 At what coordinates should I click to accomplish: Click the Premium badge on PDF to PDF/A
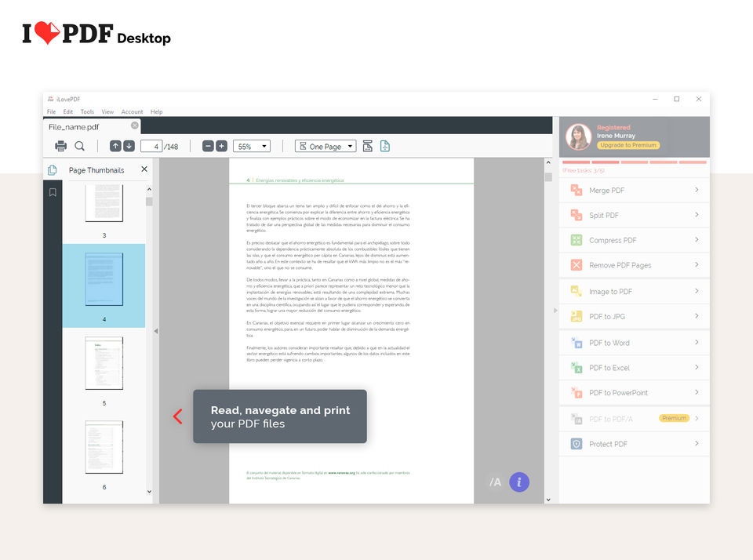tap(674, 418)
